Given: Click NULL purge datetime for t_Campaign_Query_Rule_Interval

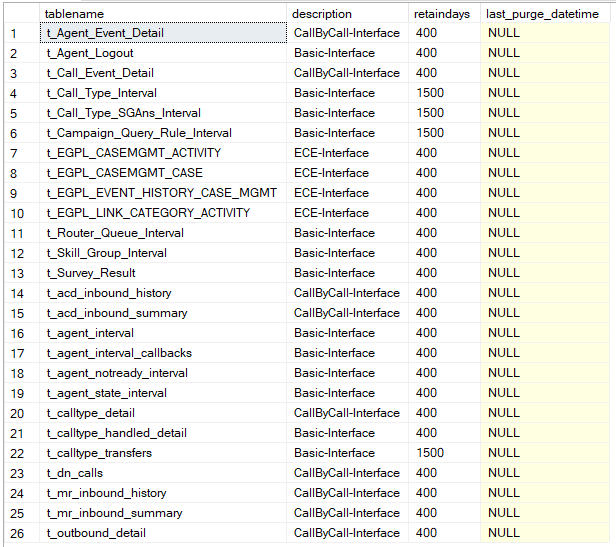Looking at the screenshot, I should pyautogui.click(x=545, y=133).
